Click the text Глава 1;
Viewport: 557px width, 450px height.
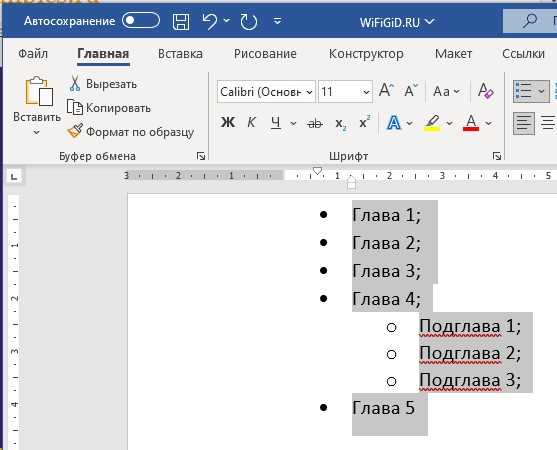point(386,215)
